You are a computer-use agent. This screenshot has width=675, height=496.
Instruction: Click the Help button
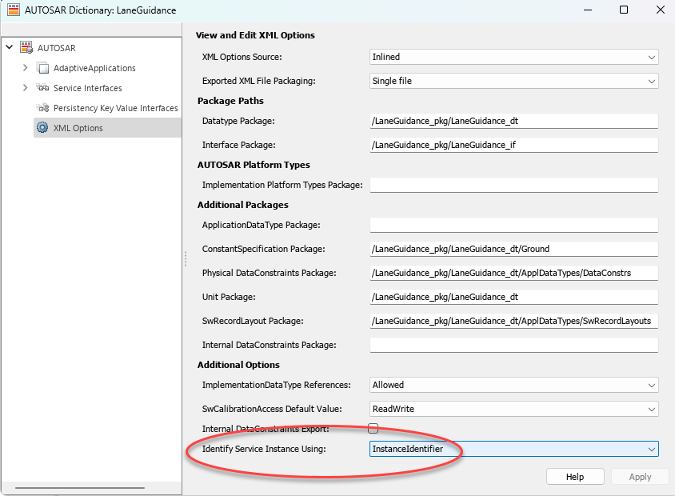[x=575, y=477]
